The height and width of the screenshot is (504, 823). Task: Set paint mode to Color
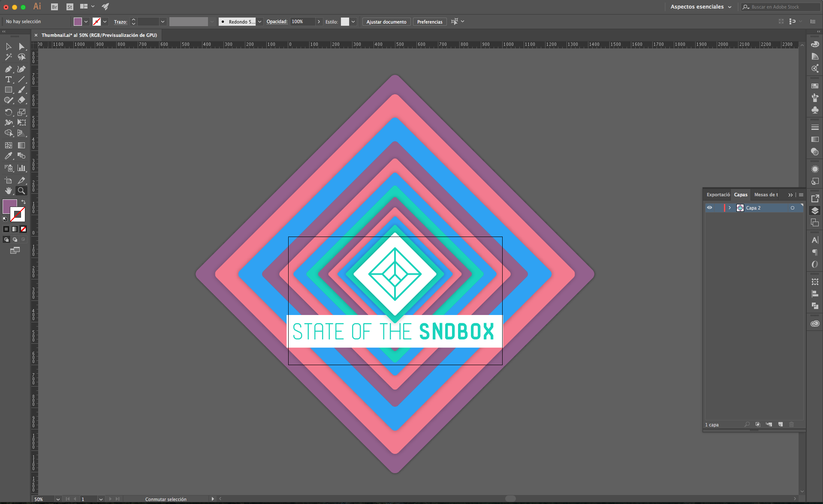[6, 229]
